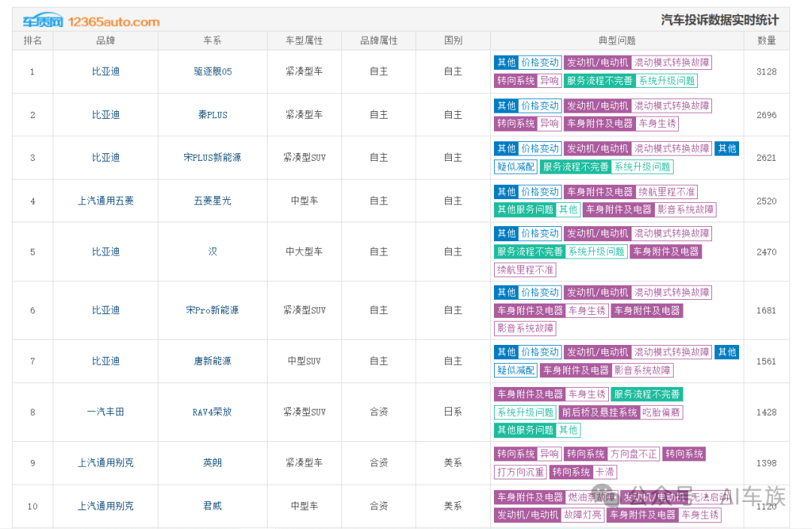
Task: Select 系统升级问题 tag in the 驱逐舰05 row
Action: 666,80
